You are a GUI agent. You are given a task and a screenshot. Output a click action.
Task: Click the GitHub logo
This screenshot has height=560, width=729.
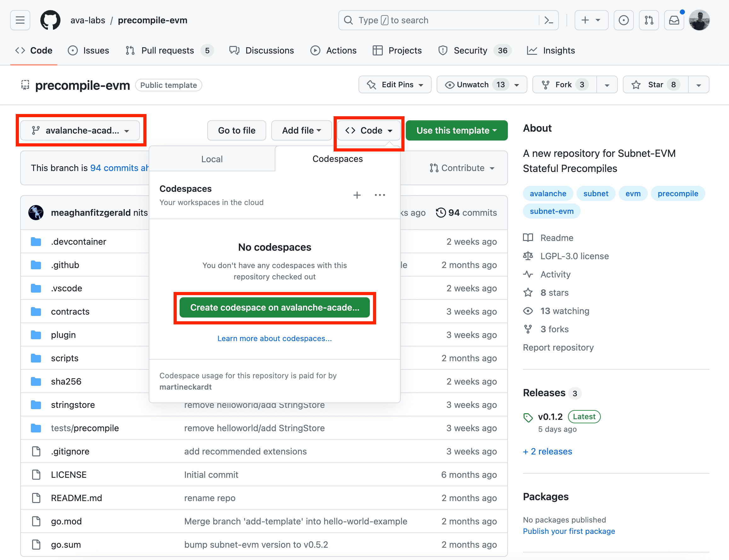[50, 20]
